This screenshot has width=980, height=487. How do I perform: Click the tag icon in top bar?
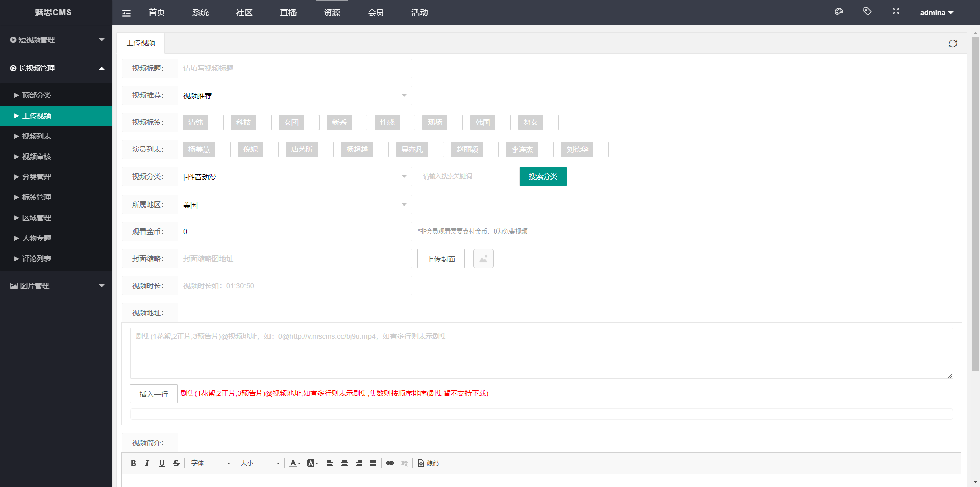[x=867, y=12]
